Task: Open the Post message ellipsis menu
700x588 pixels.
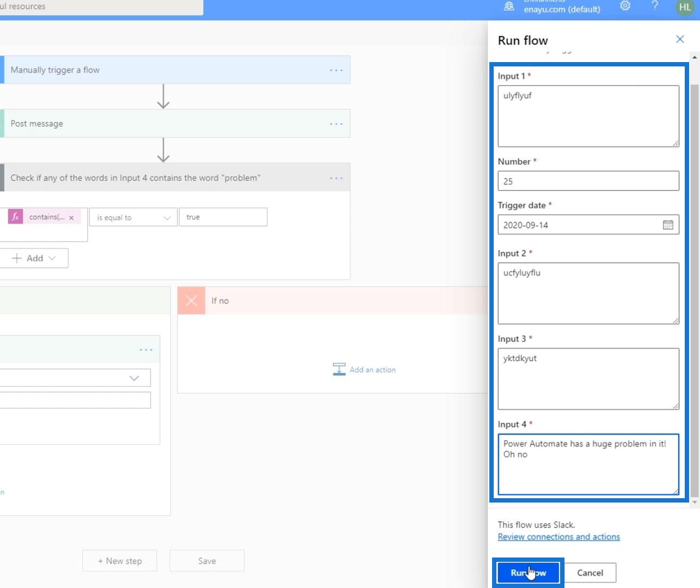Action: click(x=336, y=124)
